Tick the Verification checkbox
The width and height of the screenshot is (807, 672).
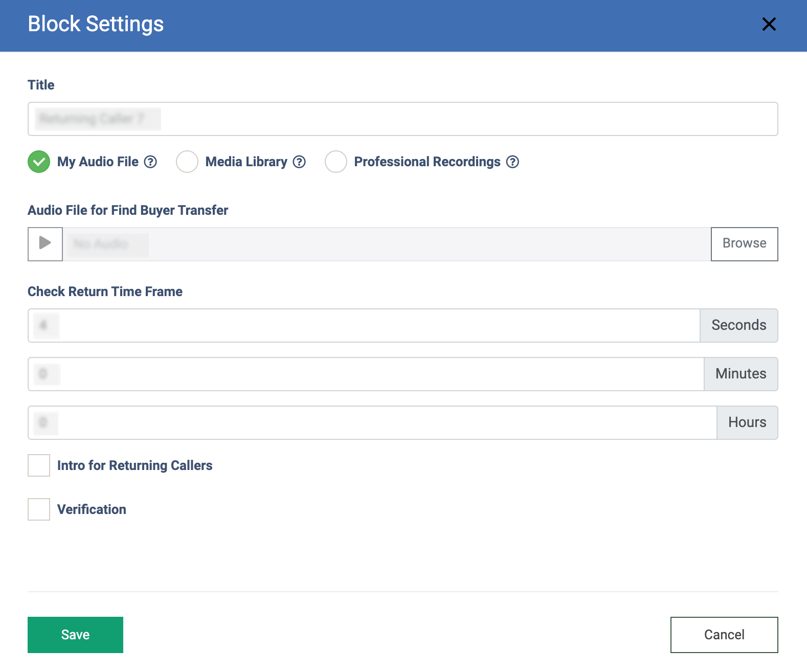pos(39,509)
